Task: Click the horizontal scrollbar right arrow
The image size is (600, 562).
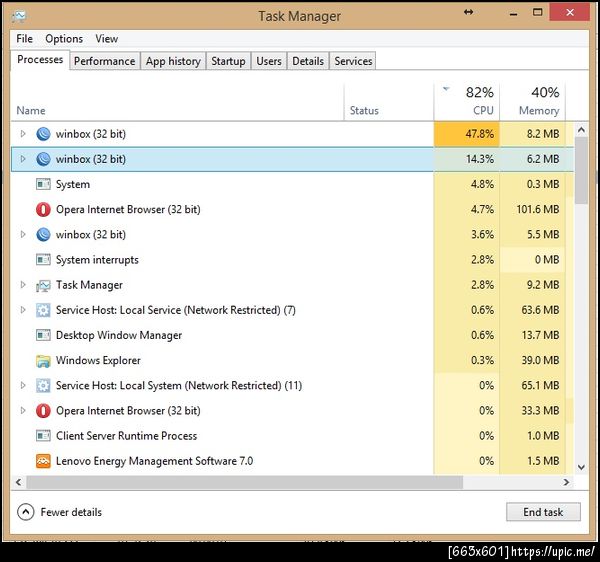Action: (x=566, y=482)
